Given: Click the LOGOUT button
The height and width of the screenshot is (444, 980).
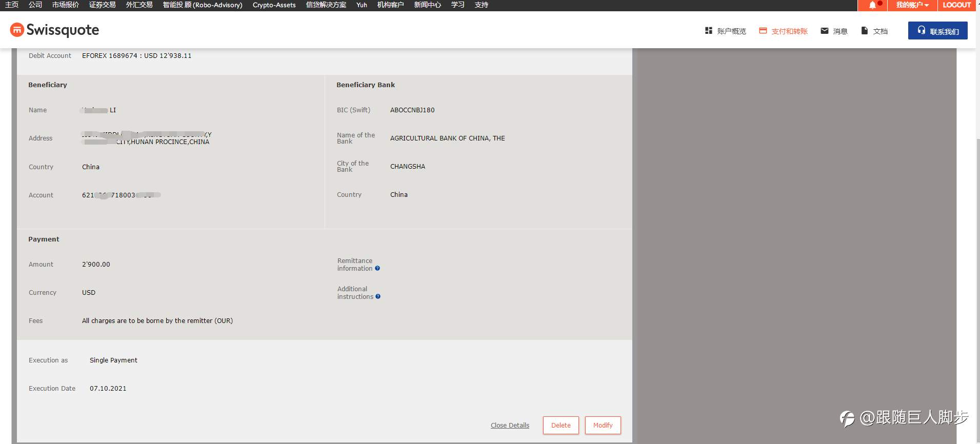Looking at the screenshot, I should (956, 5).
